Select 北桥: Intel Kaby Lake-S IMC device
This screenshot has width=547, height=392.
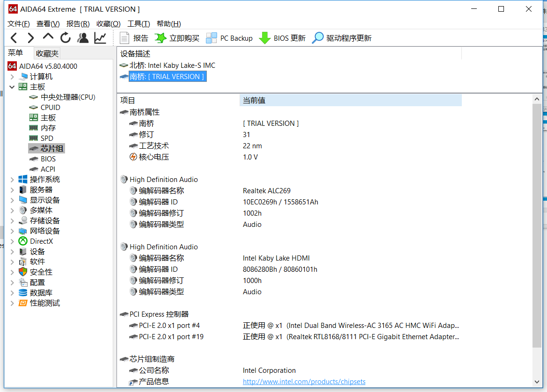[x=168, y=65]
